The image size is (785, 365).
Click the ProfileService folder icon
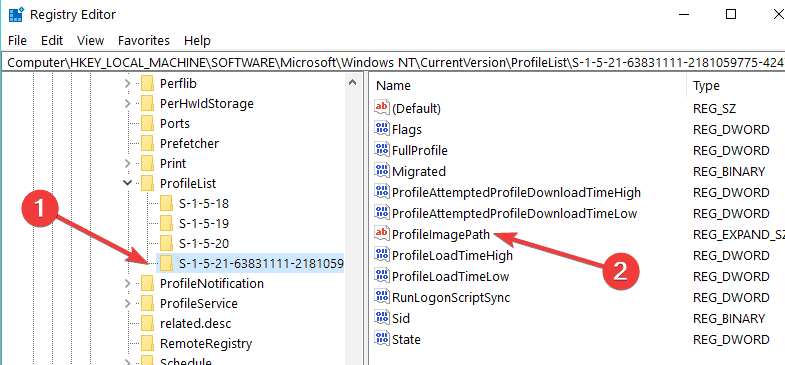pyautogui.click(x=147, y=304)
